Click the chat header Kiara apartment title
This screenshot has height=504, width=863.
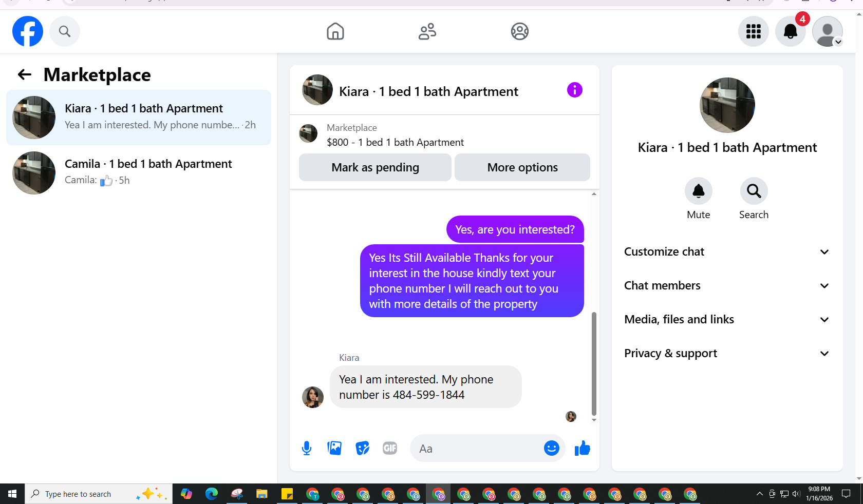428,91
